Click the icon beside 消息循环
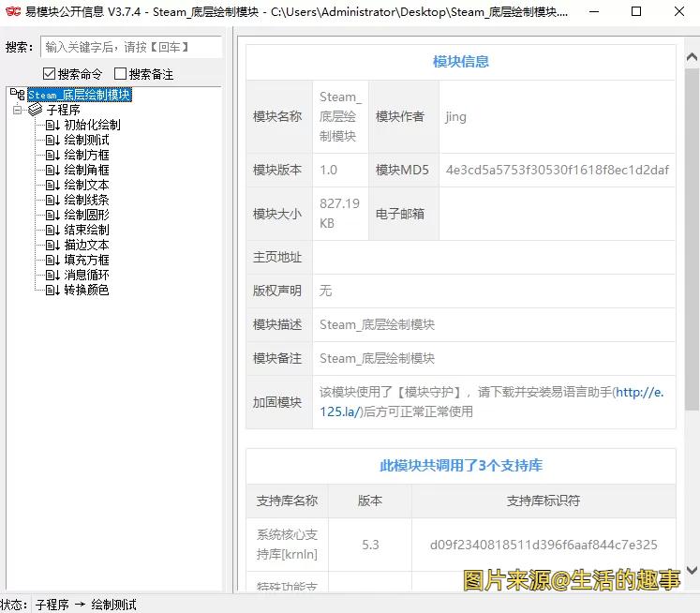This screenshot has height=613, width=700. [52, 275]
